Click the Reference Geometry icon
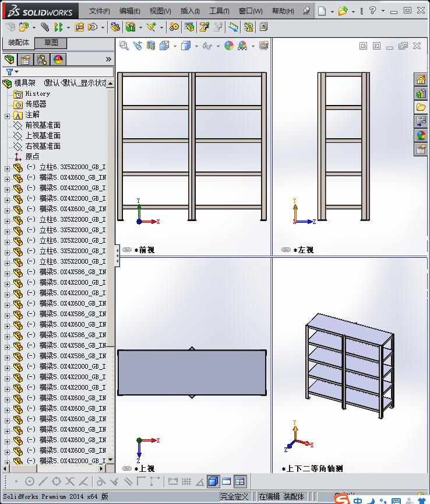Viewport: 430px width, 504px height. (151, 27)
